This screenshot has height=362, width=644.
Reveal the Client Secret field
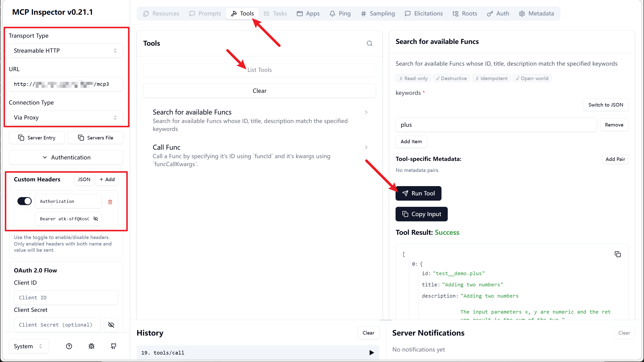pyautogui.click(x=111, y=325)
